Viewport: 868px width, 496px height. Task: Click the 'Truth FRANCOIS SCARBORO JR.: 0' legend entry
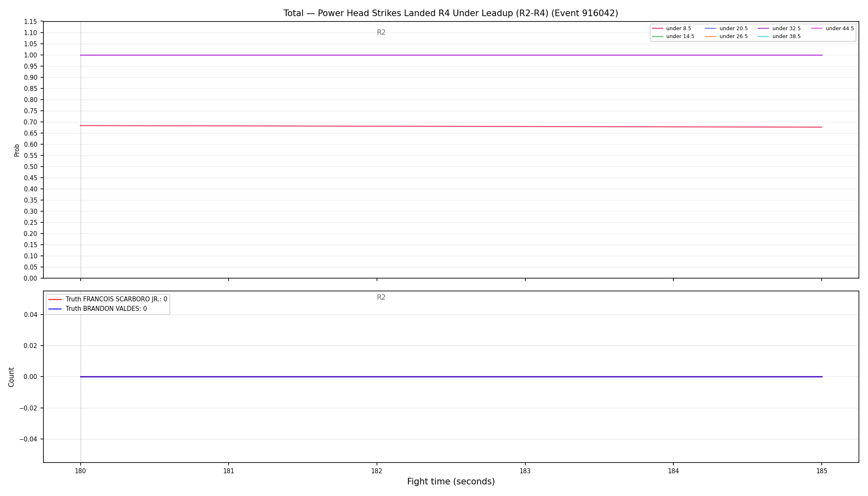108,299
